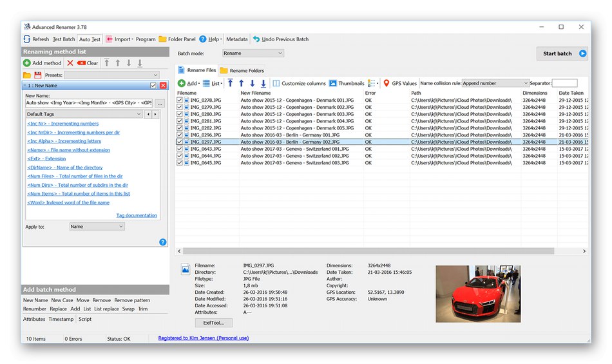Open the blue help icon in method panel
The image size is (612, 364).
(163, 242)
